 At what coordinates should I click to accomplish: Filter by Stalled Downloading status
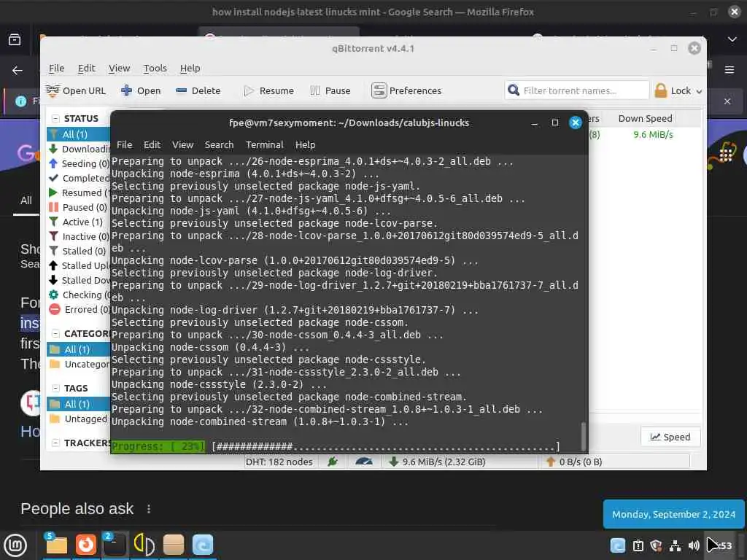[79, 280]
